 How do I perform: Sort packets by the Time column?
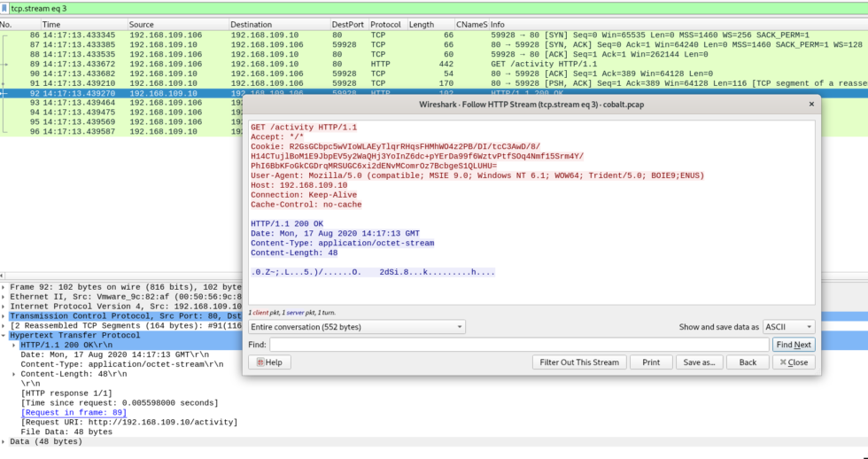(83, 24)
